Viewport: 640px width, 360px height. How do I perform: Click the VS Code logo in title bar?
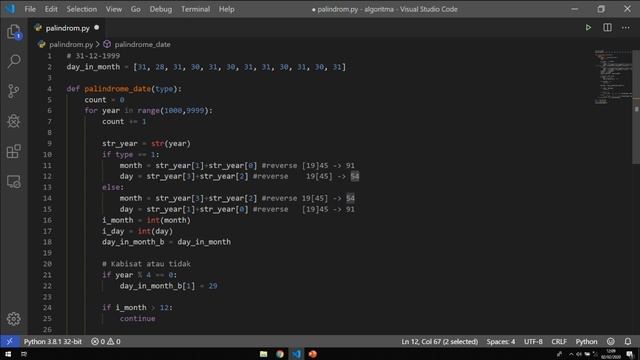(x=11, y=9)
